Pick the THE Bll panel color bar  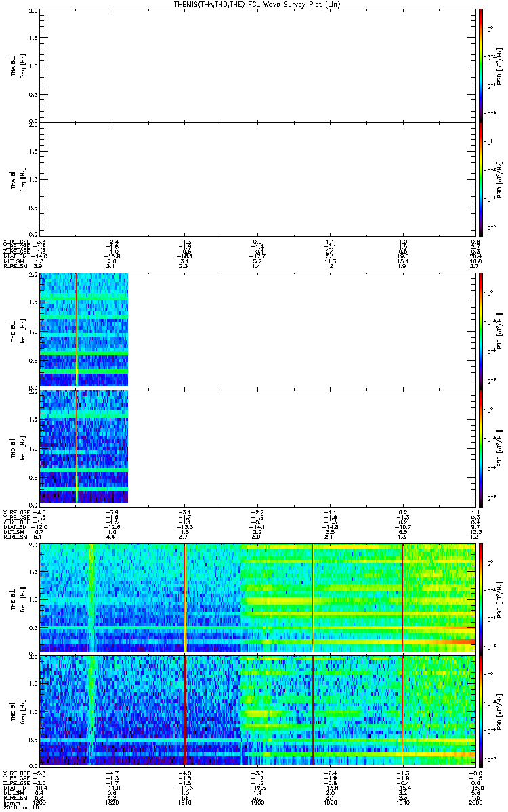click(480, 710)
